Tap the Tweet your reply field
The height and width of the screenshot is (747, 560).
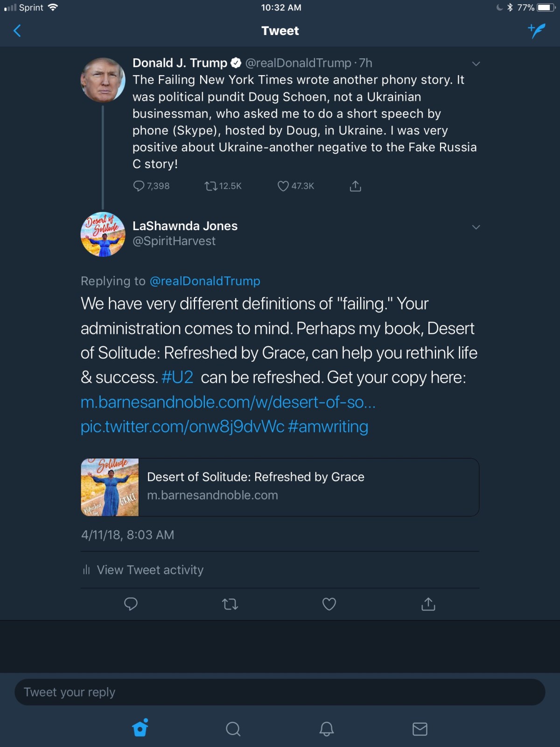[280, 692]
